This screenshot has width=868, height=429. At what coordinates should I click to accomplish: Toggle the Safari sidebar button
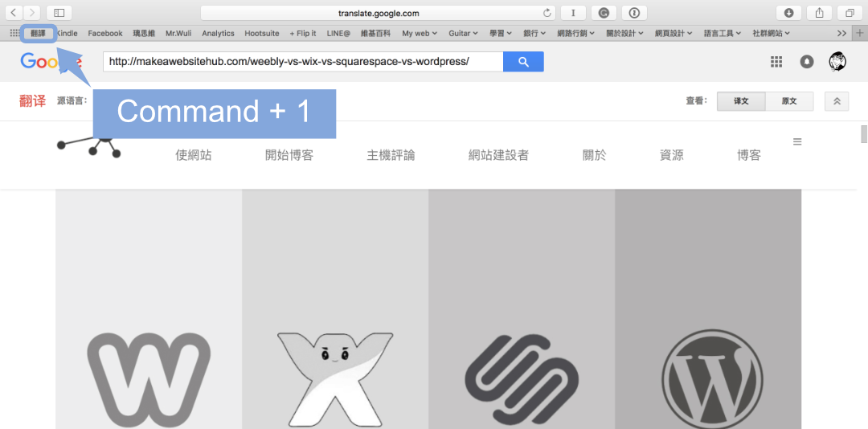59,13
